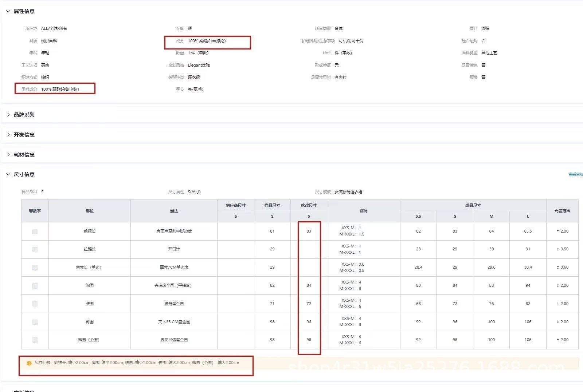Check the 非数字 box for 前裙长 row

pos(35,231)
